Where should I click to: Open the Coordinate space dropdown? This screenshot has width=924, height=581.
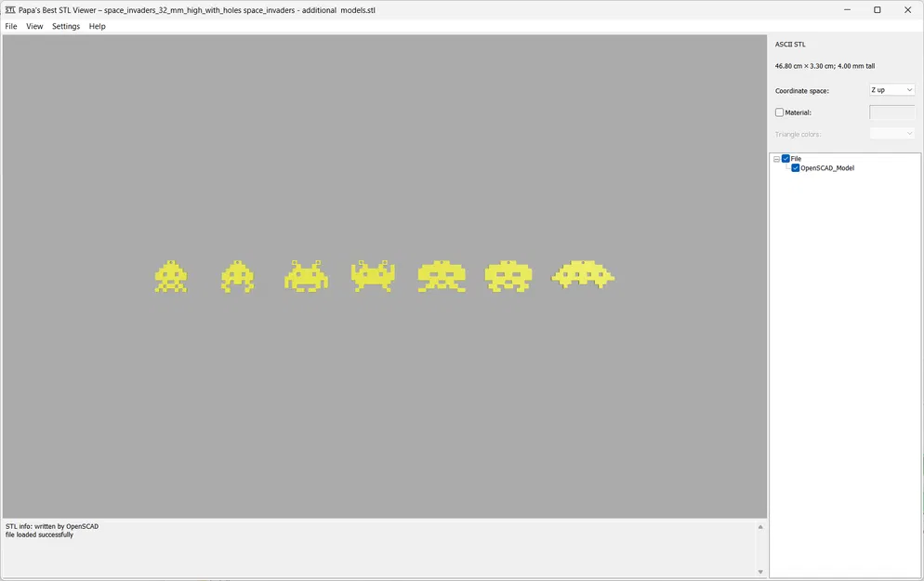(891, 89)
